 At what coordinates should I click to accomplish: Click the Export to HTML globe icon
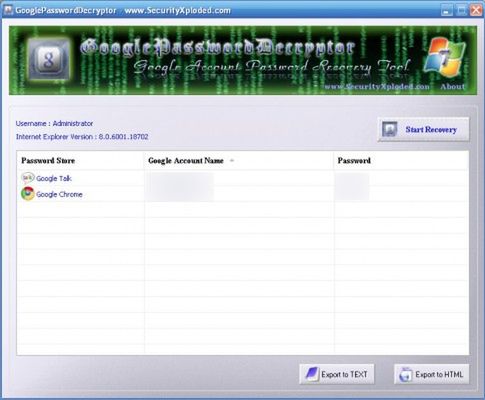point(406,375)
